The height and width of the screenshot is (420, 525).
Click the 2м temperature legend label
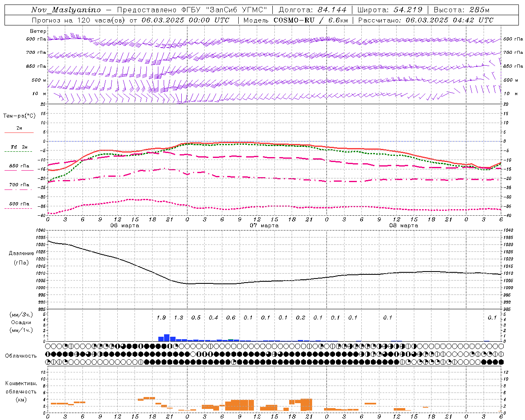tap(19, 128)
